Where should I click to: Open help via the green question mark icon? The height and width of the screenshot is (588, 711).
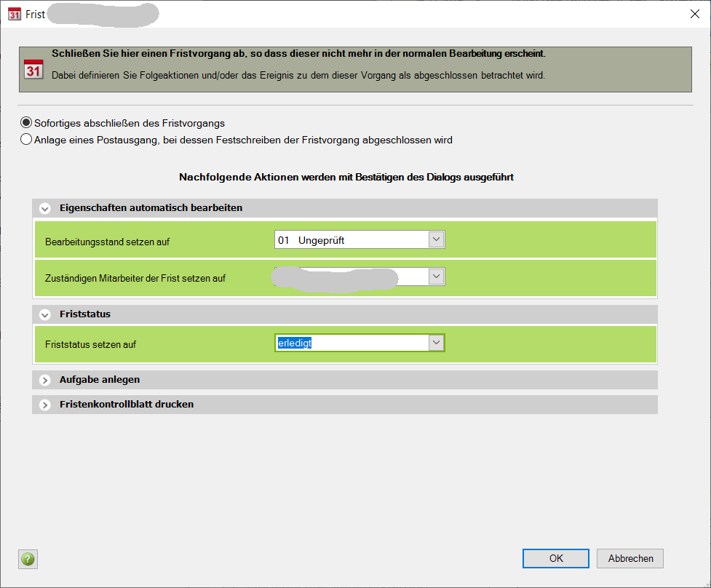point(28,559)
